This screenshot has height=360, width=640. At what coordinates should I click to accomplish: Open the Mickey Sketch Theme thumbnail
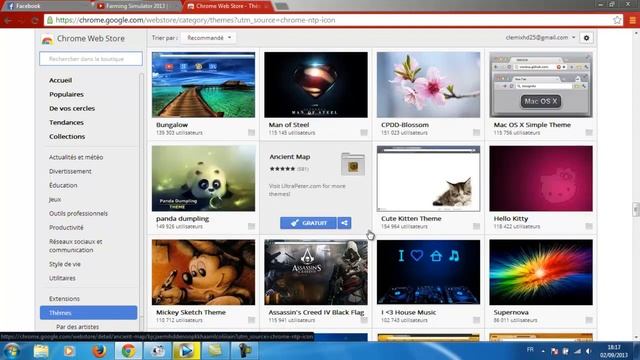[203, 272]
